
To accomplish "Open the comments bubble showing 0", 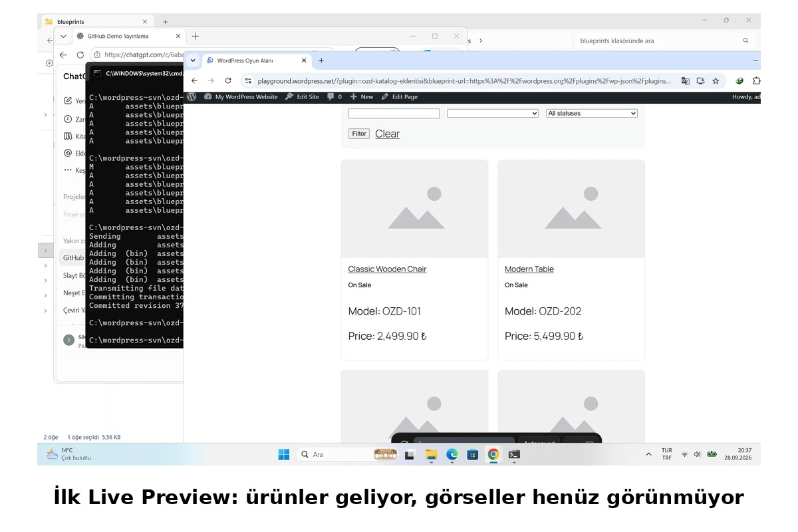I will (x=334, y=96).
